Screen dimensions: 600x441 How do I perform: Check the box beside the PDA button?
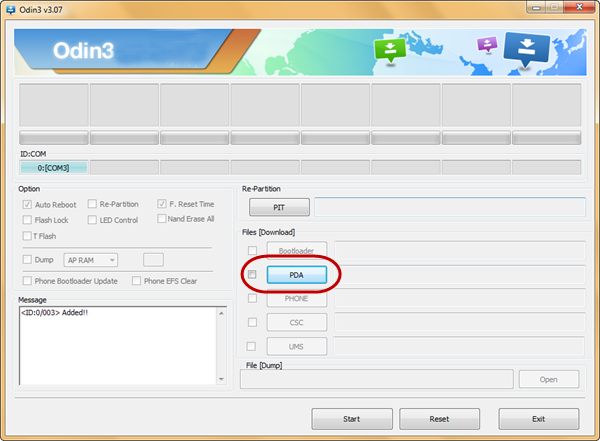[253, 274]
